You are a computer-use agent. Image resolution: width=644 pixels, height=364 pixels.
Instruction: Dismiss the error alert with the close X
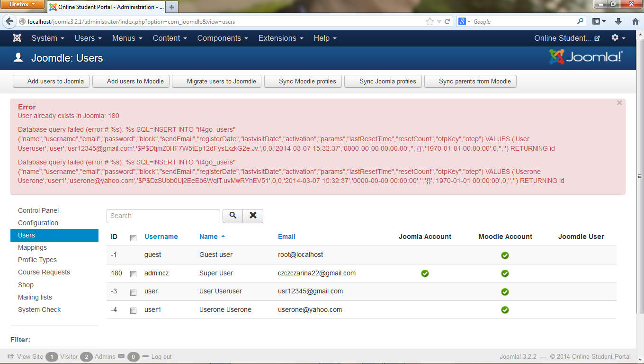click(x=619, y=103)
